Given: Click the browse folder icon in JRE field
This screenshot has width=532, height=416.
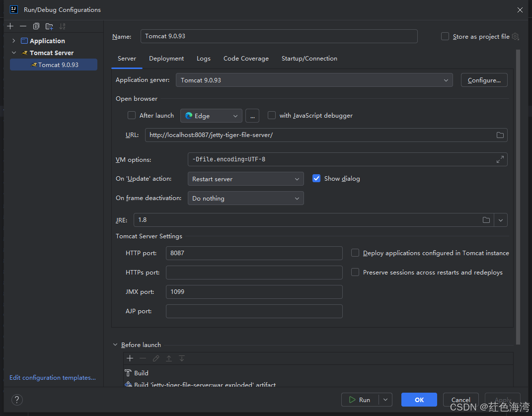Looking at the screenshot, I should click(486, 220).
